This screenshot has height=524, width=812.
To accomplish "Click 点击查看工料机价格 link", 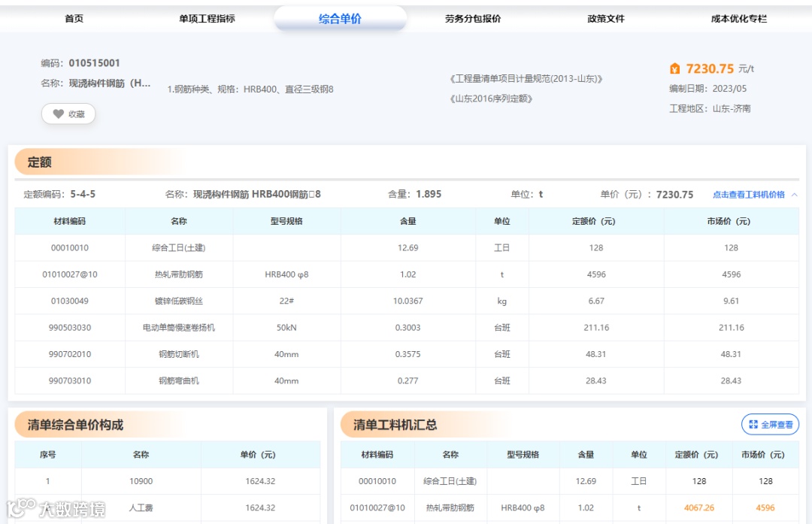I will tap(748, 195).
